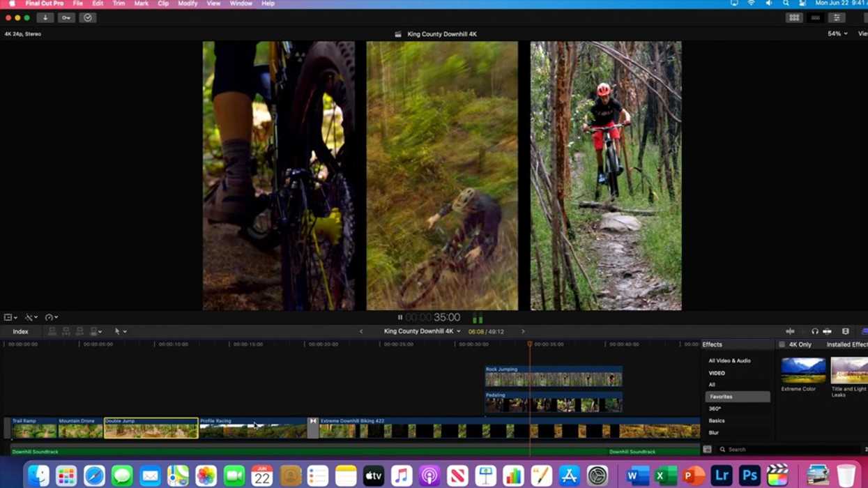Open the viewer transform tool dropdown
The width and height of the screenshot is (868, 488).
pyautogui.click(x=10, y=317)
